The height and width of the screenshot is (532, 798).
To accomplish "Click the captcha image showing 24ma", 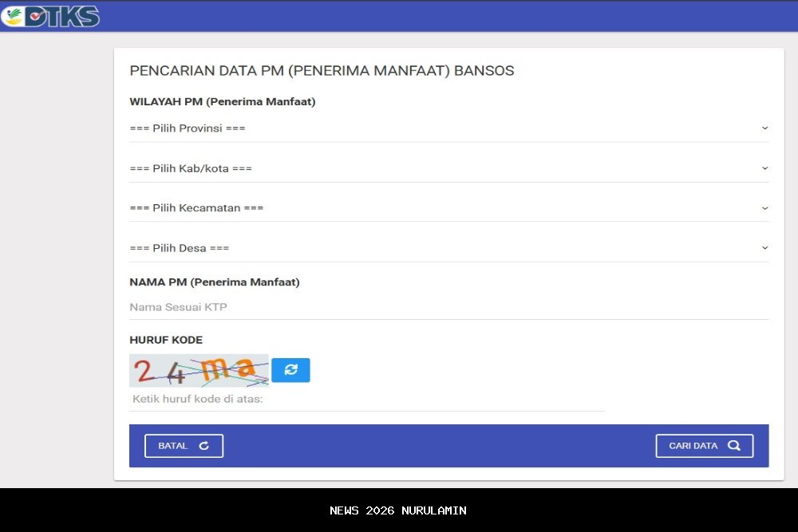I will pos(199,369).
